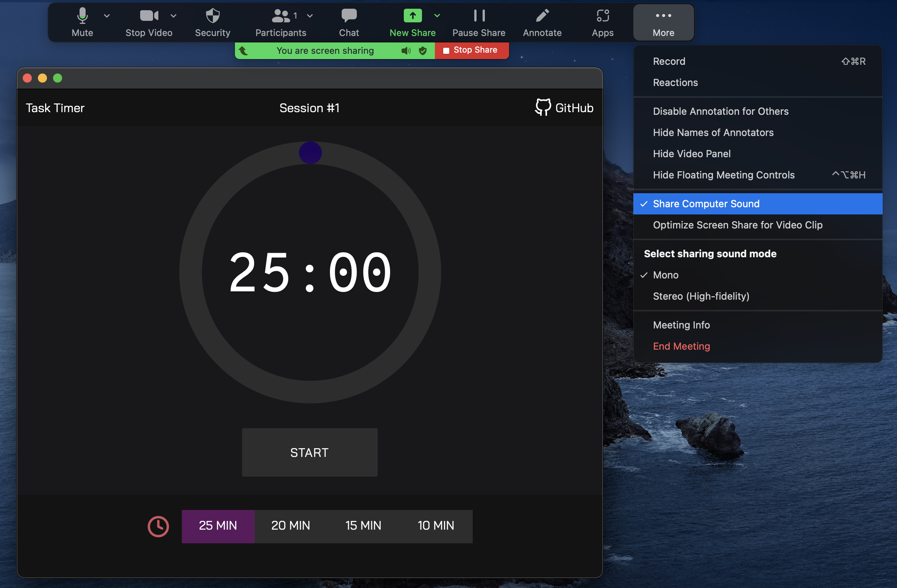Click the speaker icon in sharing bar
The image size is (897, 588).
pyautogui.click(x=406, y=50)
